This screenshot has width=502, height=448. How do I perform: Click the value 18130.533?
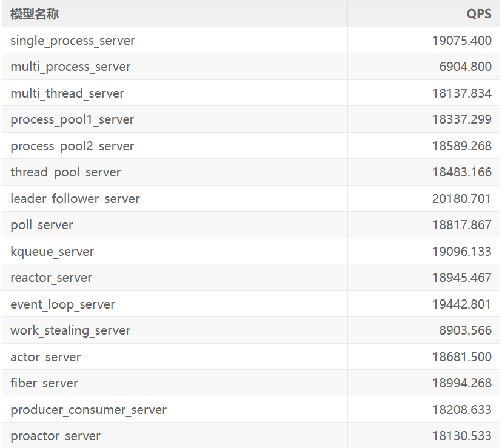(x=461, y=436)
